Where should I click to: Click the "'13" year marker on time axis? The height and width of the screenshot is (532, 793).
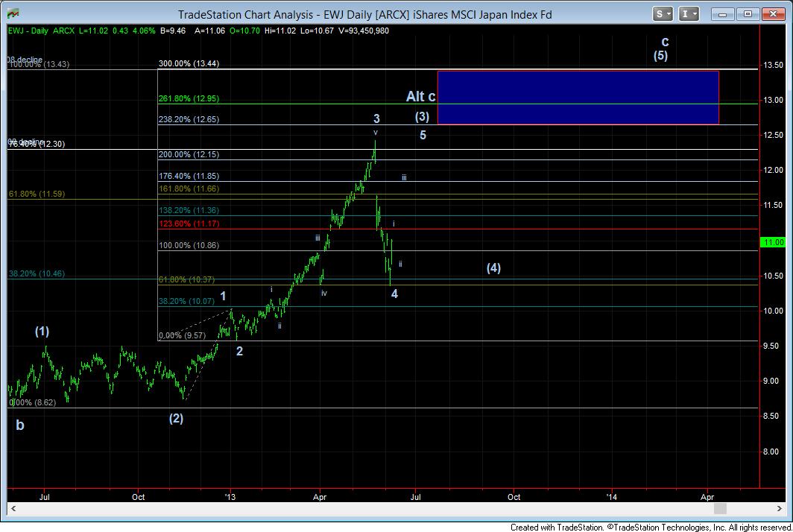(x=230, y=497)
